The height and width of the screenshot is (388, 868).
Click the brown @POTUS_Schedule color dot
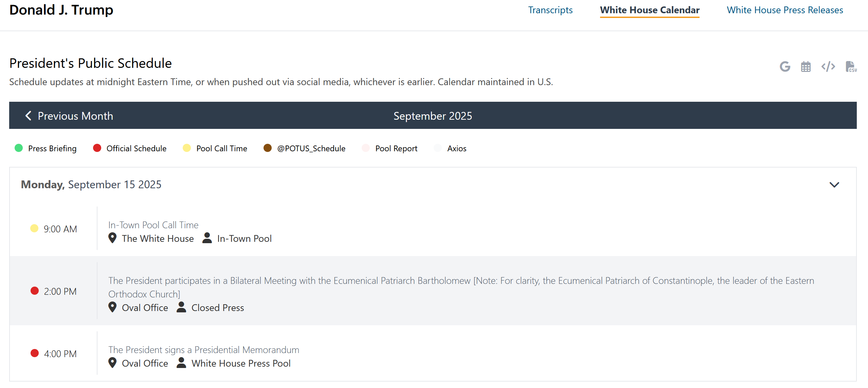point(268,148)
